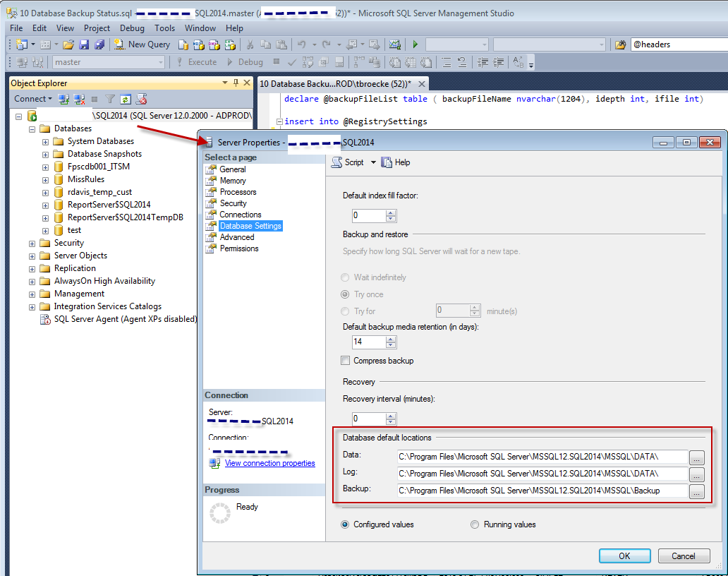Click the Save disk icon in toolbar

pyautogui.click(x=84, y=44)
